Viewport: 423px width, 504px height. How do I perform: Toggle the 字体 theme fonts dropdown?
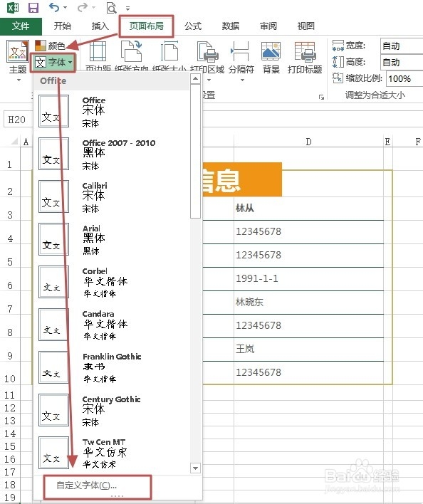(x=53, y=63)
